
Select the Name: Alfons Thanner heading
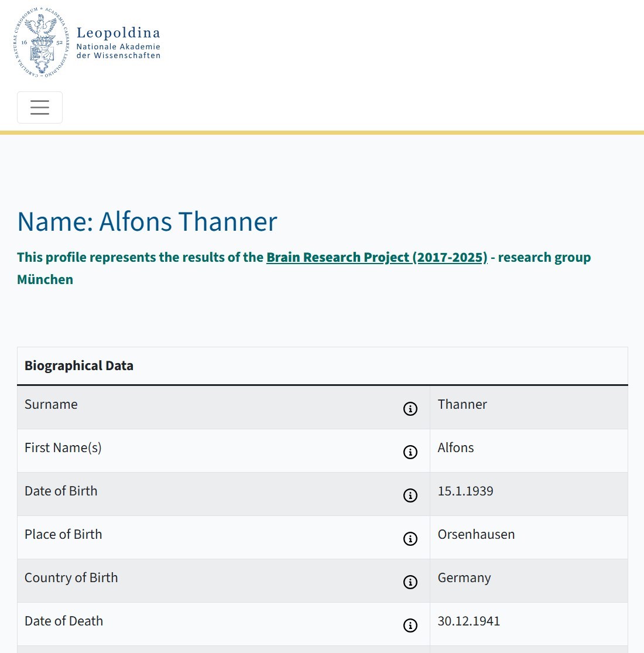pos(147,221)
